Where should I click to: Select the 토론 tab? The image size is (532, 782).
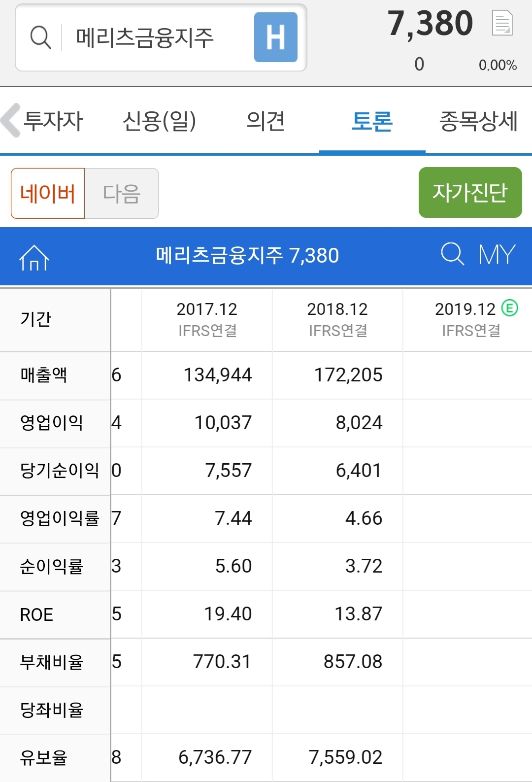point(372,121)
